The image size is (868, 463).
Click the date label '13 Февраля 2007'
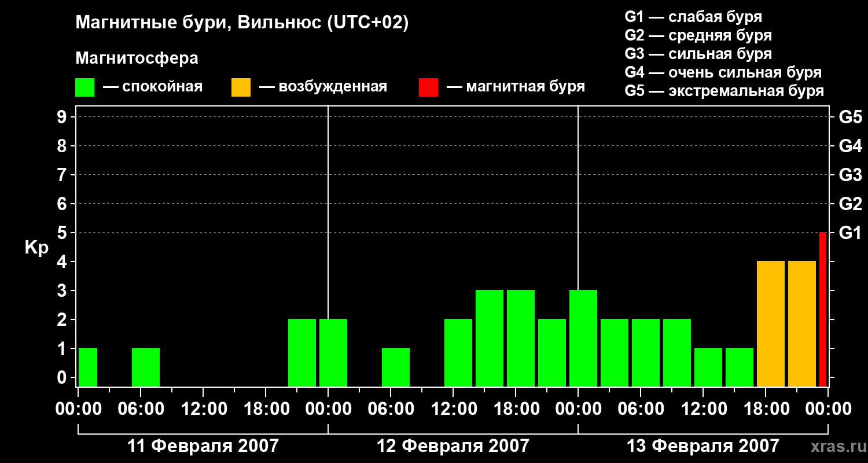point(703,446)
